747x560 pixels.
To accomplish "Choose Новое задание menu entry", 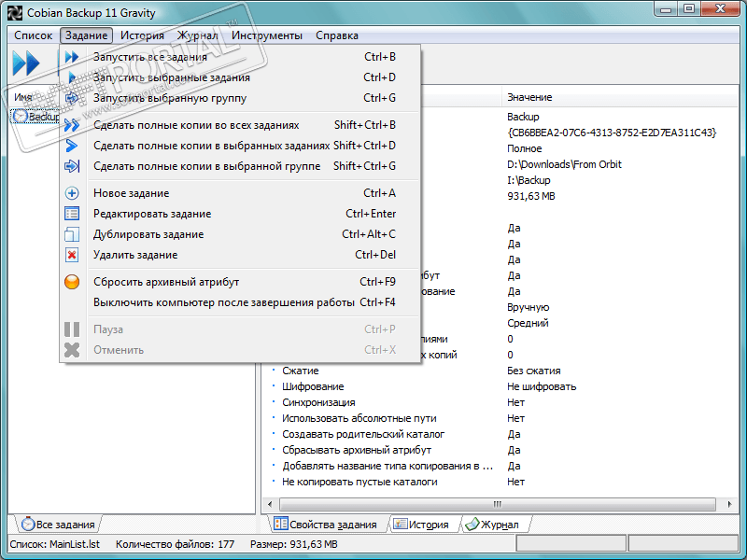I will point(241,193).
